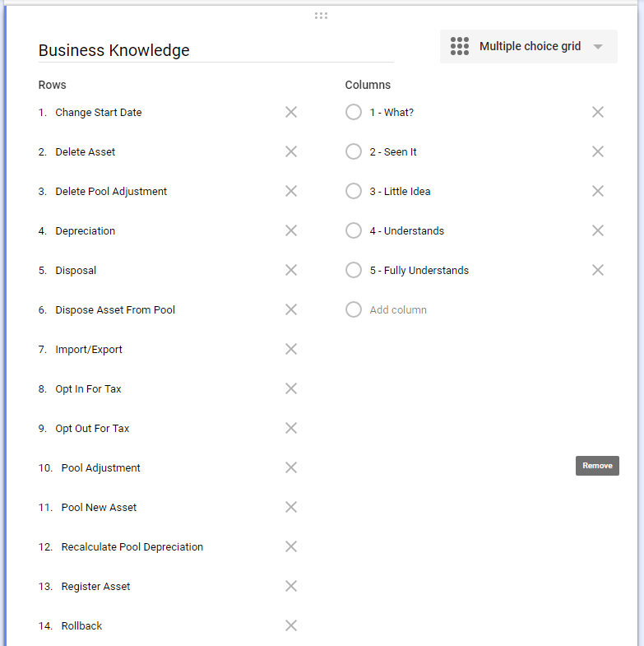Edit the Business Knowledge question title

point(216,50)
